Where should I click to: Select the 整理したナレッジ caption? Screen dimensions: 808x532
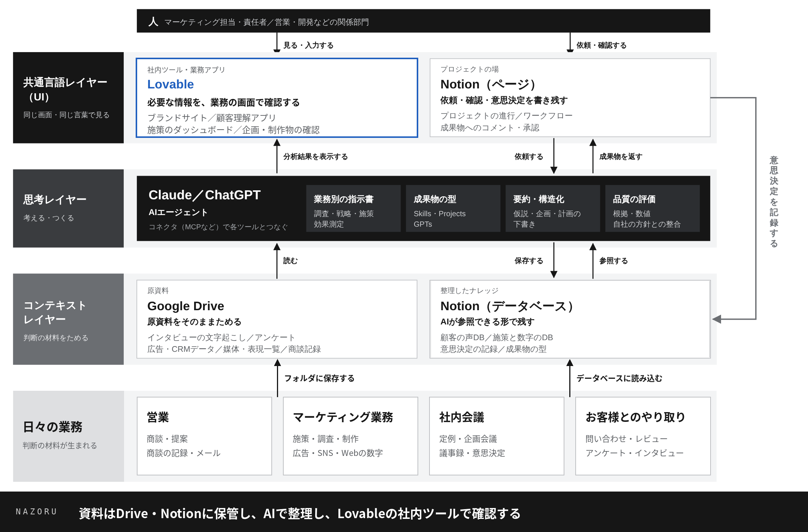tap(470, 291)
